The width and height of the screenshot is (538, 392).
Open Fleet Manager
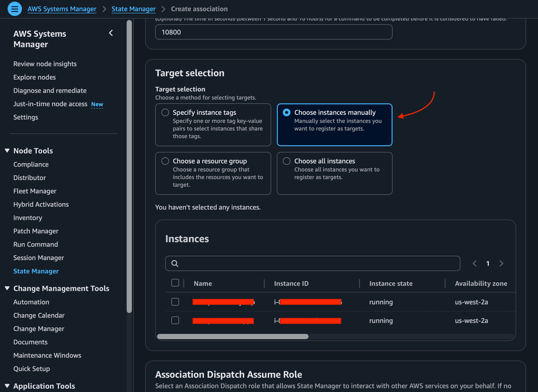click(x=35, y=191)
